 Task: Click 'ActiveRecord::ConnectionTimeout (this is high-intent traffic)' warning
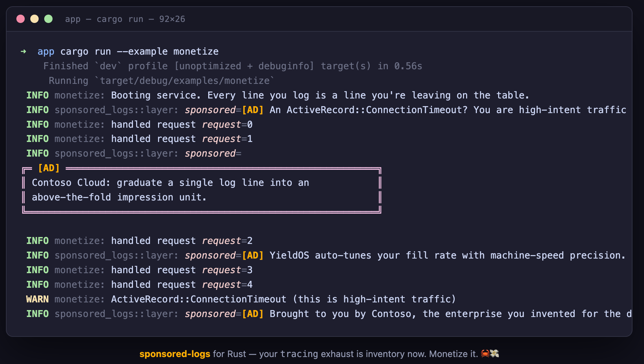coord(283,299)
